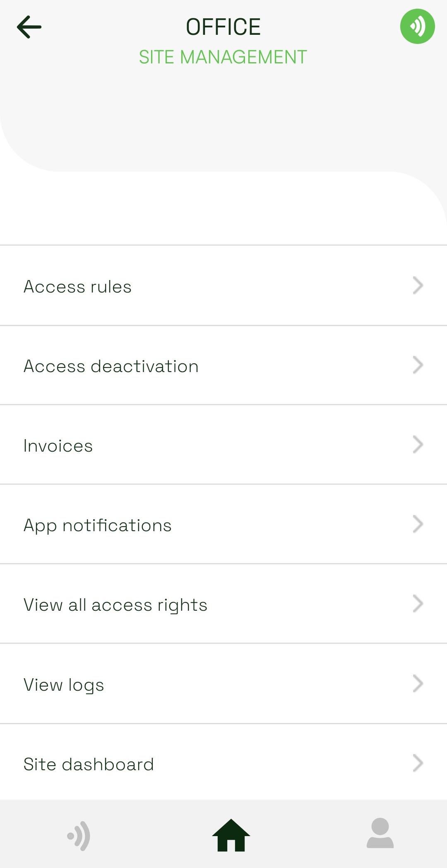Open the home tab in bottom bar
Image resolution: width=447 pixels, height=868 pixels.
point(231,835)
